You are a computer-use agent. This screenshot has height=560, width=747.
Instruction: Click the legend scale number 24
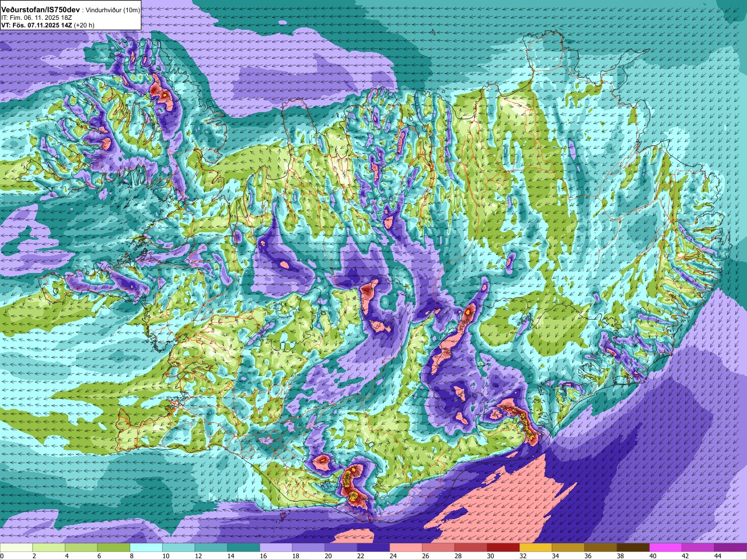pyautogui.click(x=393, y=556)
